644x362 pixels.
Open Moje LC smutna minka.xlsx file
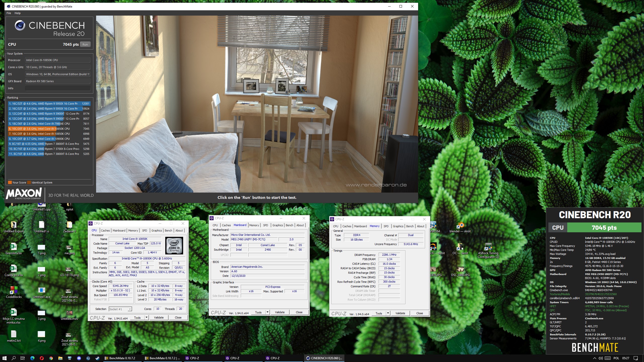[14, 315]
